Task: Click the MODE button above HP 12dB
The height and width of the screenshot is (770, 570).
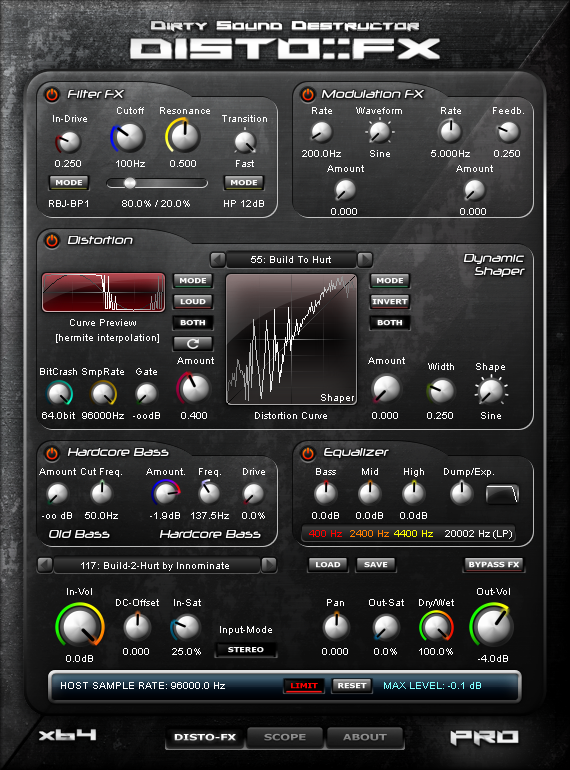Action: tap(244, 183)
